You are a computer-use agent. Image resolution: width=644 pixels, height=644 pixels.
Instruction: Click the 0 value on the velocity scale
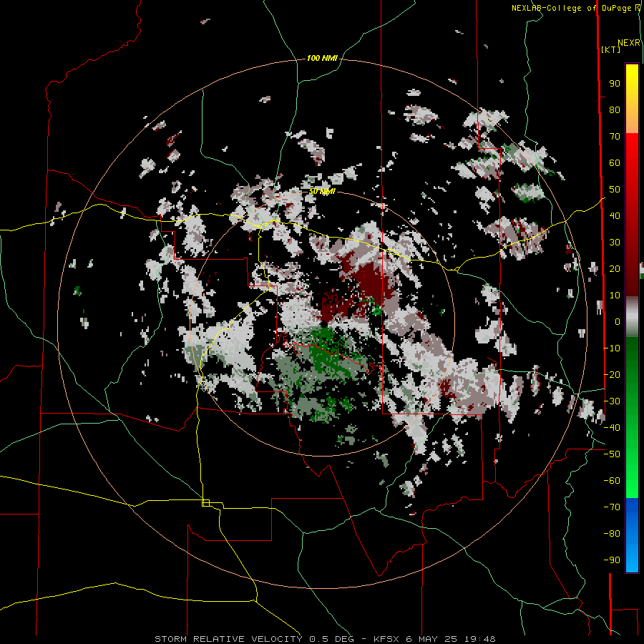pyautogui.click(x=618, y=321)
